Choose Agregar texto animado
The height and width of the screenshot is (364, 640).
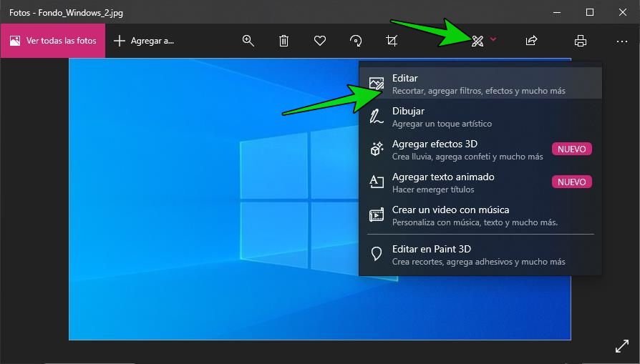[480, 182]
